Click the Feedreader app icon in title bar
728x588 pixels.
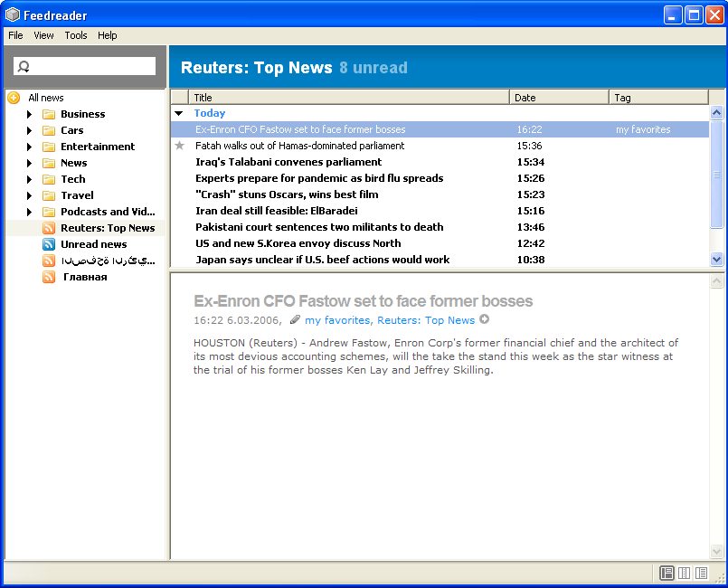(12, 14)
